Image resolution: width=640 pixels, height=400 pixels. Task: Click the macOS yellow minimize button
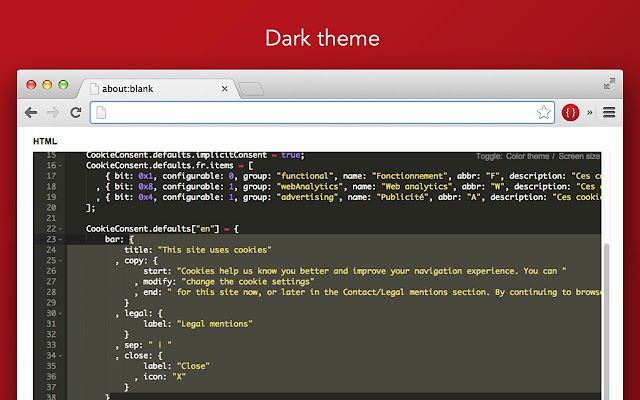coord(47,84)
